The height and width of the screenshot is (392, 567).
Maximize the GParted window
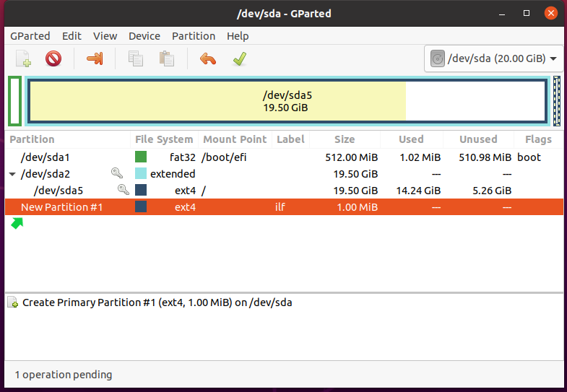click(x=527, y=14)
